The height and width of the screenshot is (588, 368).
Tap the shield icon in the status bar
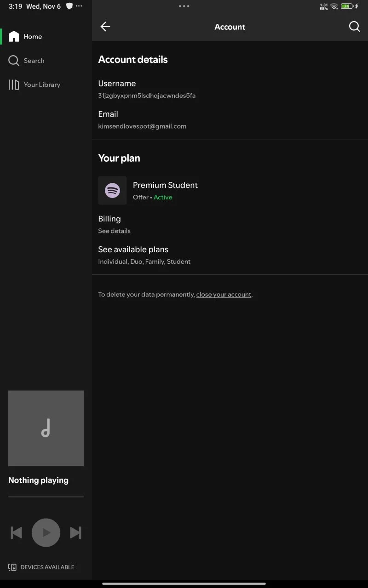[69, 6]
